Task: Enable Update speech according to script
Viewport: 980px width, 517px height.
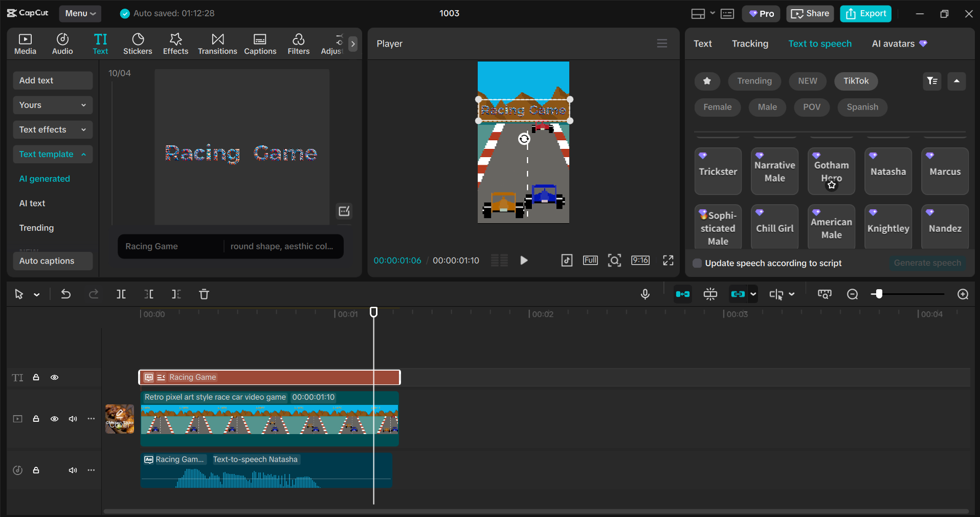Action: coord(697,263)
